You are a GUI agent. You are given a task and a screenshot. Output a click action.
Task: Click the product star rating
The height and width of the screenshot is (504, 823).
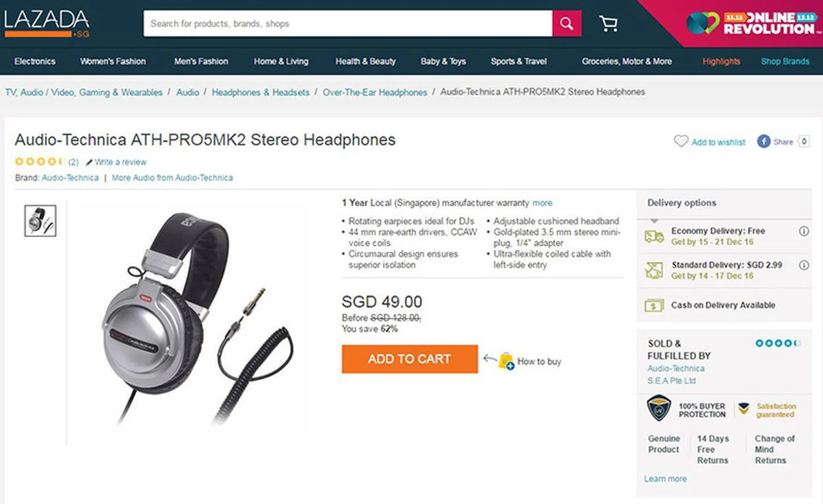[40, 162]
